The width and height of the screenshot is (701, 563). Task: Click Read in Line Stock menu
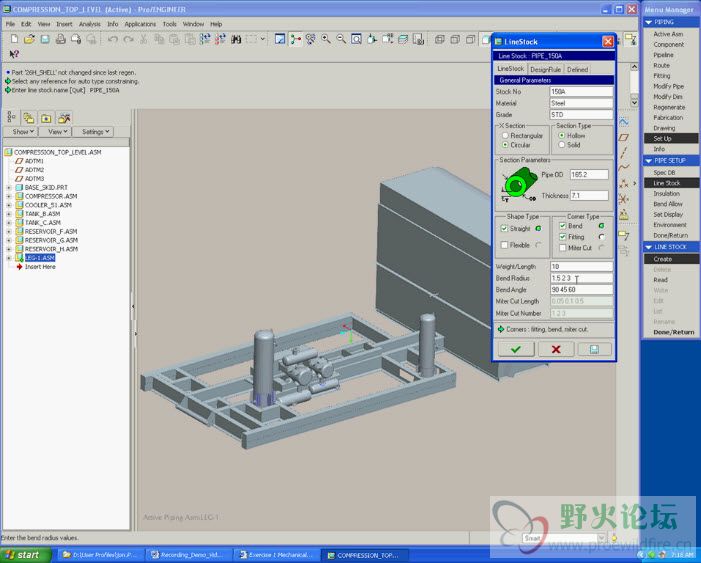660,280
